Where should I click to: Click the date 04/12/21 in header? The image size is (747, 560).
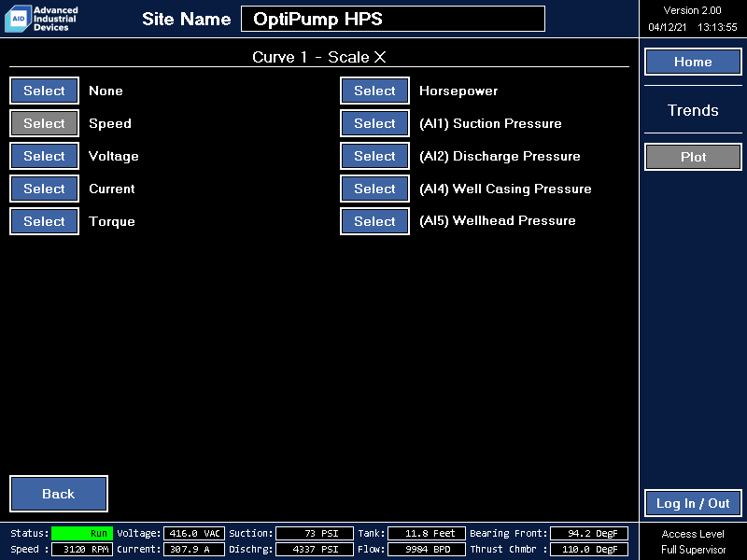[x=667, y=27]
